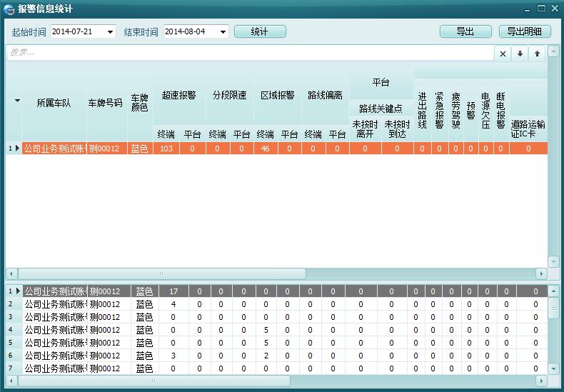The image size is (564, 392).
Task: Click the 导出 export button
Action: pyautogui.click(x=465, y=32)
